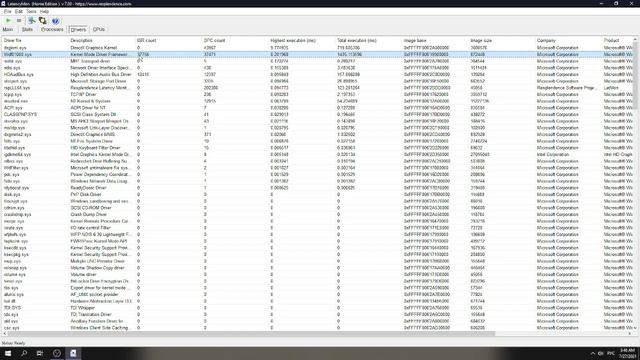Select the storport.sys driver row
The height and width of the screenshot is (360, 640).
point(317,81)
